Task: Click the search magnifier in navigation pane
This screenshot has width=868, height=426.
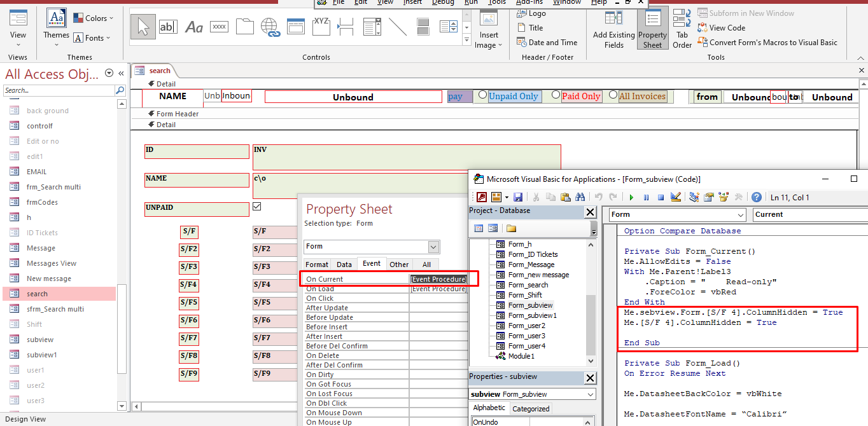Action: (x=120, y=90)
